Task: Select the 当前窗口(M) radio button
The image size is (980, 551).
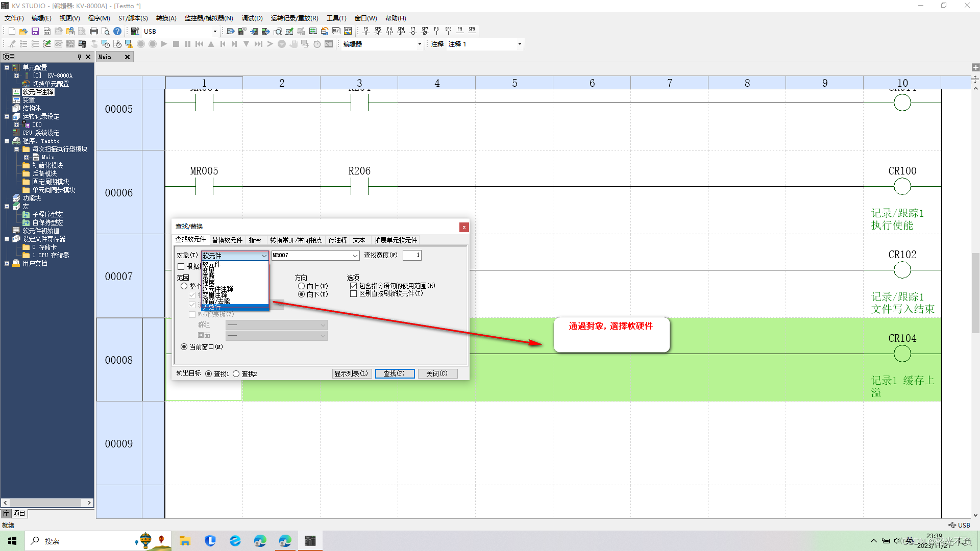Action: pyautogui.click(x=184, y=347)
